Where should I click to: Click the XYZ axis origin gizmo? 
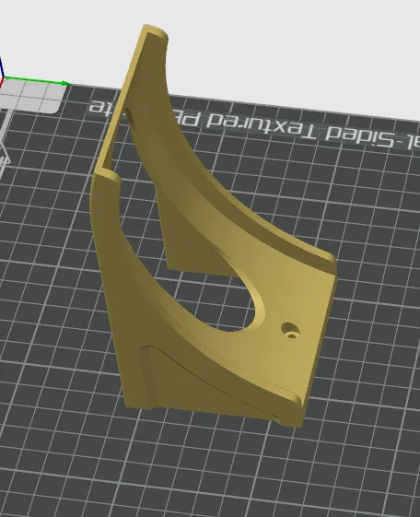(3, 78)
